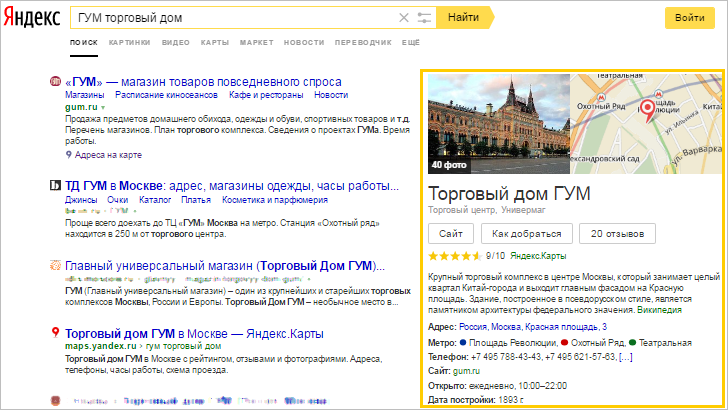Click the favicon of ТД ГУМ в Москве result
The width and height of the screenshot is (728, 410).
(55, 186)
